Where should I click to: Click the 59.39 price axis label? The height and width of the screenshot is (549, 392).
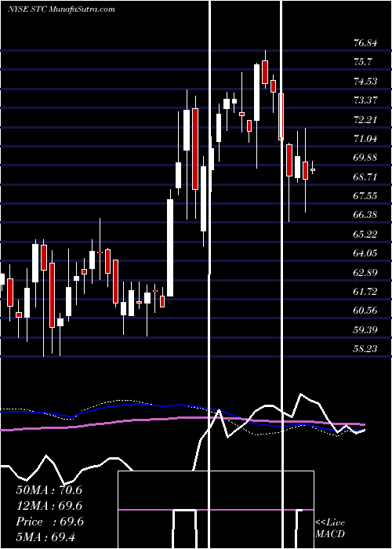pyautogui.click(x=365, y=329)
